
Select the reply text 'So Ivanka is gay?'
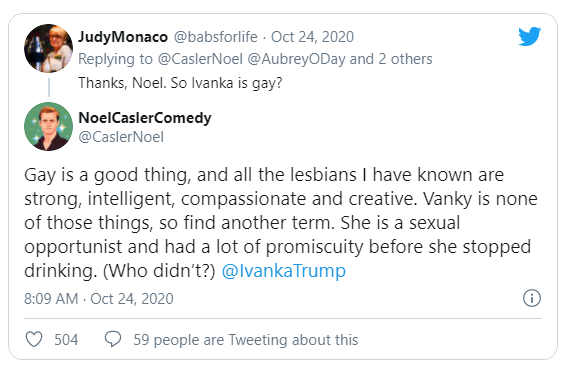pos(226,83)
